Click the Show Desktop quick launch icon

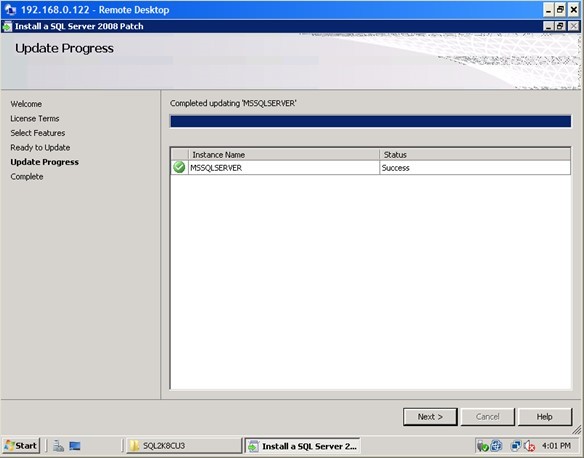75,446
